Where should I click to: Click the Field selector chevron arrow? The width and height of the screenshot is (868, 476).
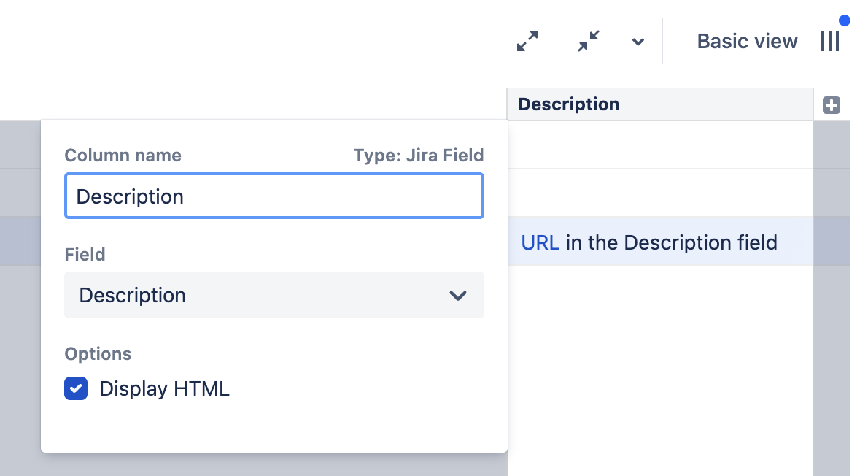[x=459, y=296]
